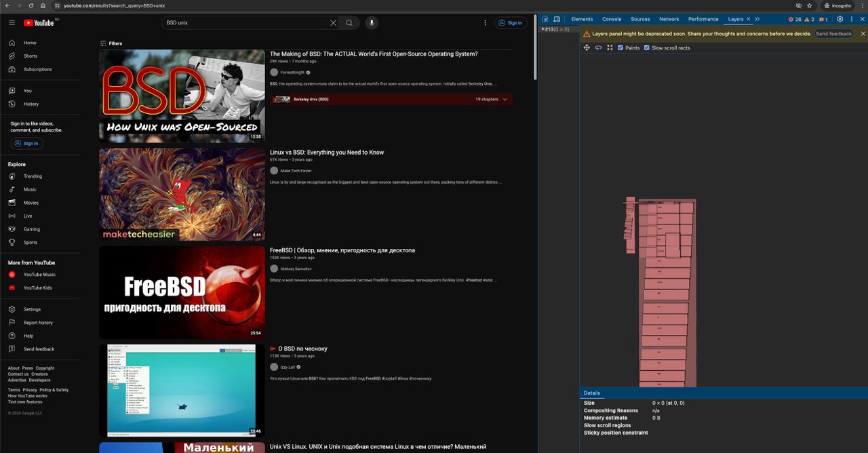This screenshot has width=868, height=453.
Task: Click the search magnifier button
Action: pos(349,22)
